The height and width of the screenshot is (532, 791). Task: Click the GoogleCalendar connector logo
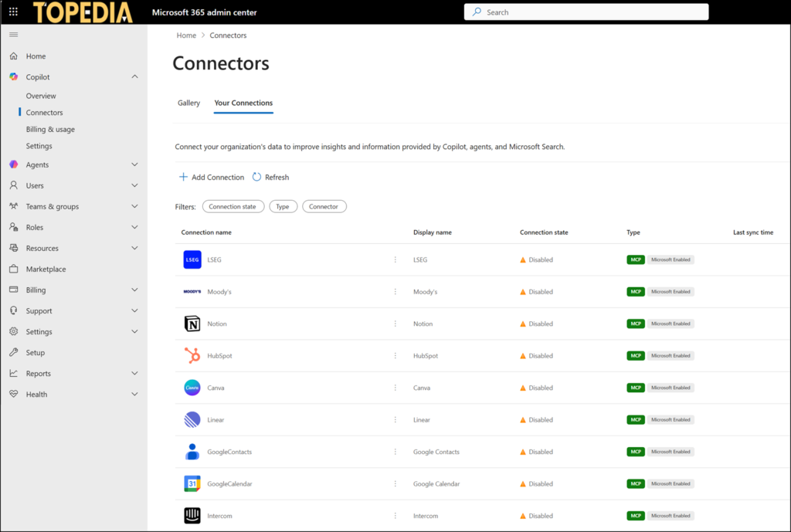[192, 483]
